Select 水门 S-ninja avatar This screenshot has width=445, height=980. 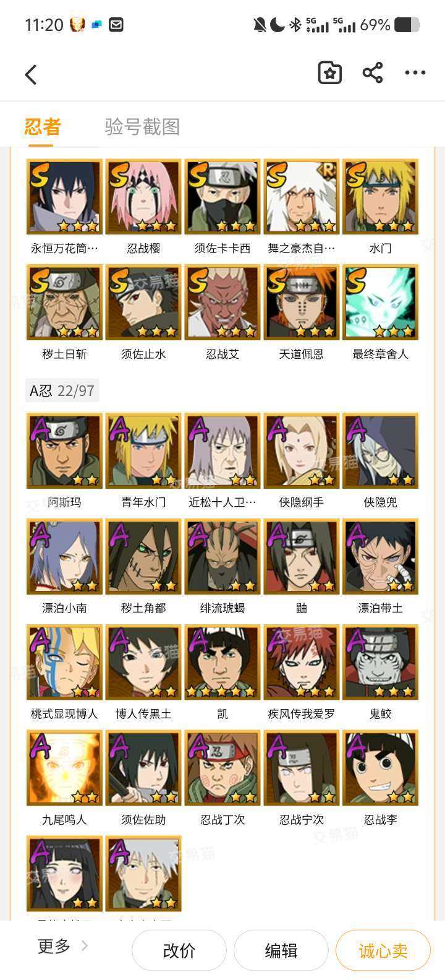point(381,197)
